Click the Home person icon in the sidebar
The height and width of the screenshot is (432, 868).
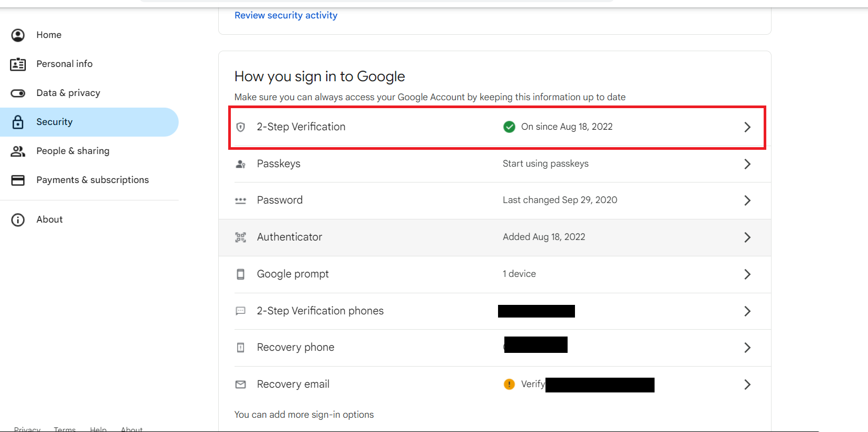(x=18, y=35)
